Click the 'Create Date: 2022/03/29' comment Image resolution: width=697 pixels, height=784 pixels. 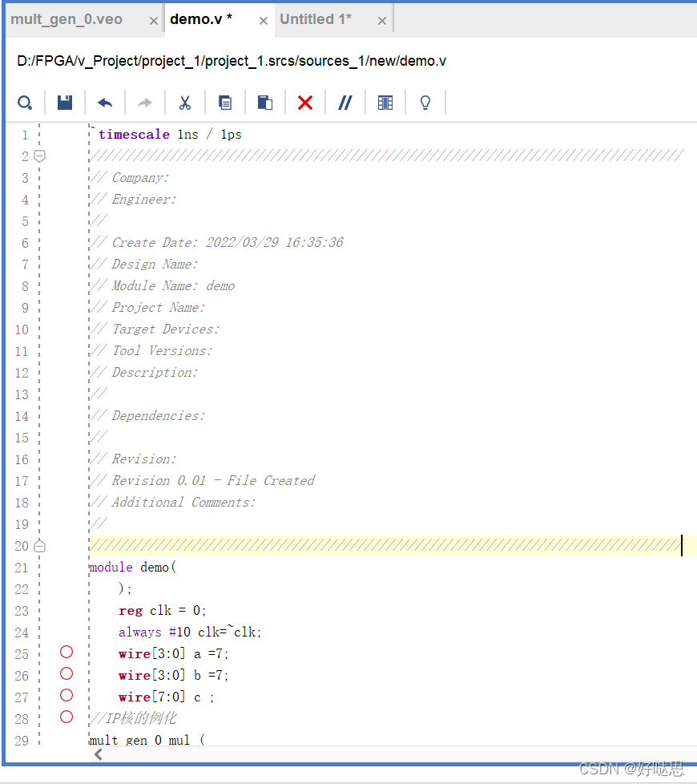216,243
